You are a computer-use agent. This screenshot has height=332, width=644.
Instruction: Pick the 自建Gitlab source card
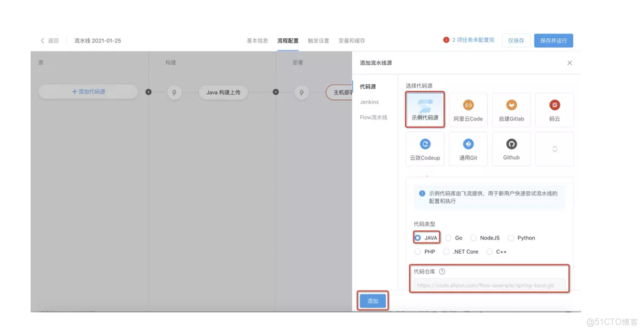coord(511,109)
